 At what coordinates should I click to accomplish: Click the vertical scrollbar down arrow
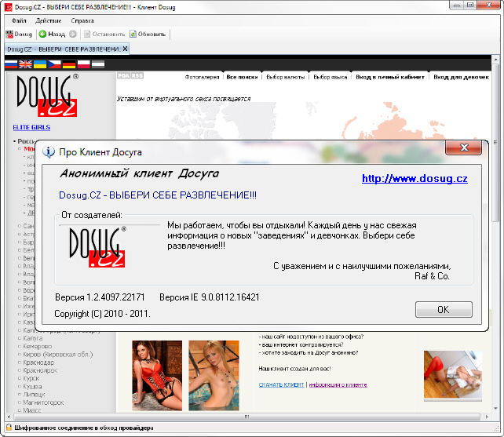pyautogui.click(x=495, y=408)
